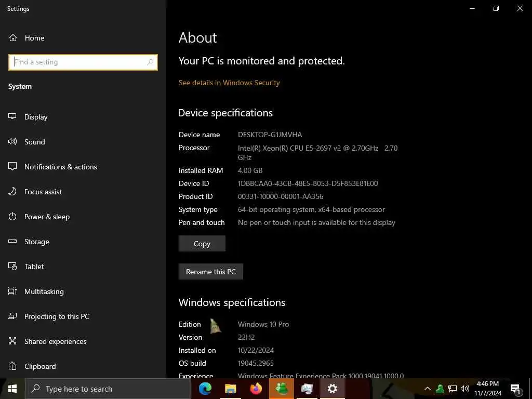Open Sound settings page
The image size is (532, 399).
[x=35, y=142]
